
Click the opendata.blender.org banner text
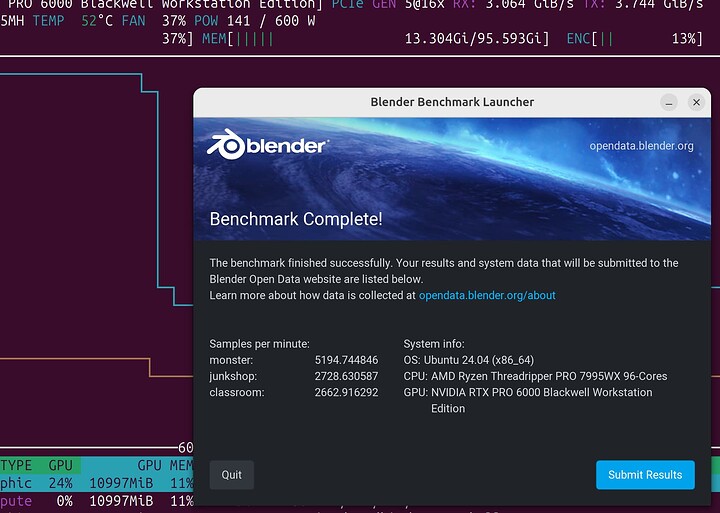tap(641, 146)
